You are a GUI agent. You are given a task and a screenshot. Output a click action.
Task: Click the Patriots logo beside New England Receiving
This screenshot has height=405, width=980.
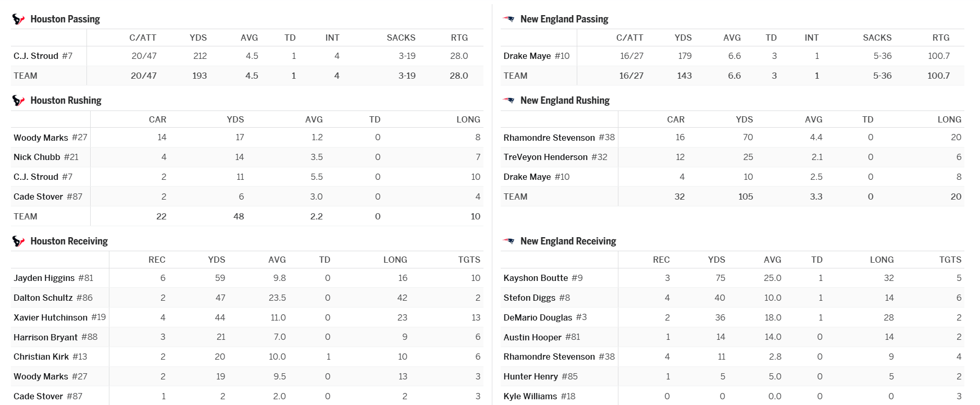pos(508,241)
